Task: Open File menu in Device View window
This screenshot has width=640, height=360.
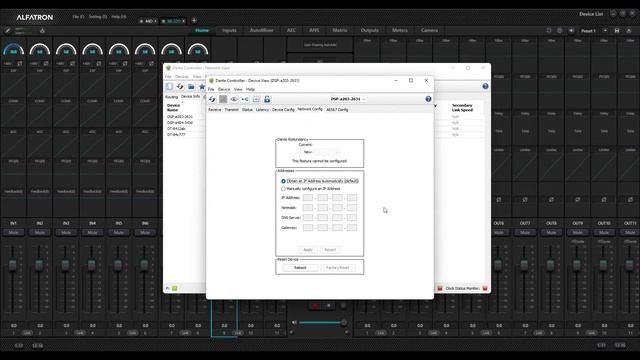Action: [x=211, y=89]
